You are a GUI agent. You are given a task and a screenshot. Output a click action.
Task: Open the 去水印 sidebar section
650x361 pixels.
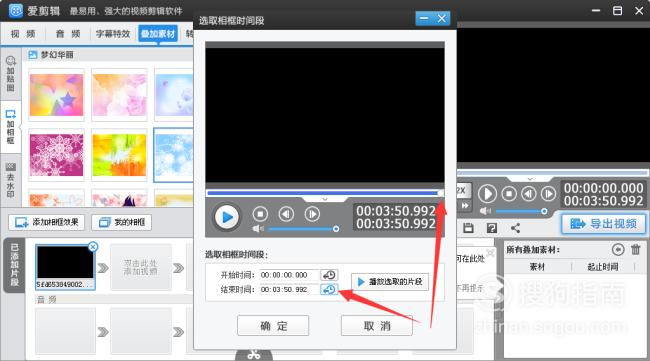pos(11,181)
